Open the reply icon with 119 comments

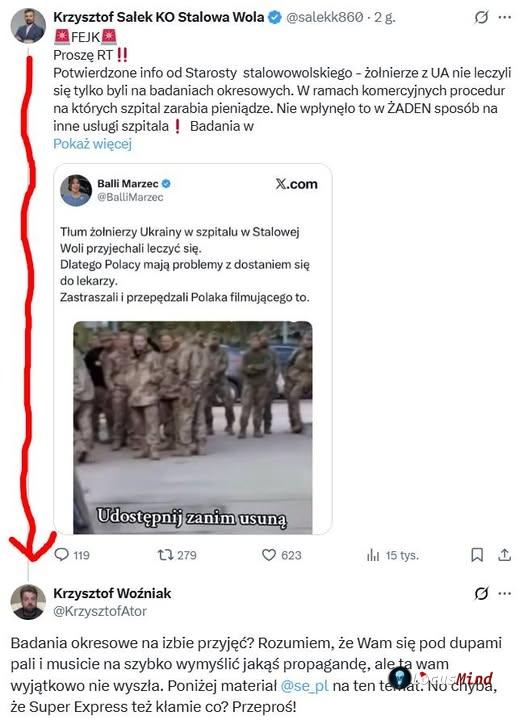coord(62,555)
